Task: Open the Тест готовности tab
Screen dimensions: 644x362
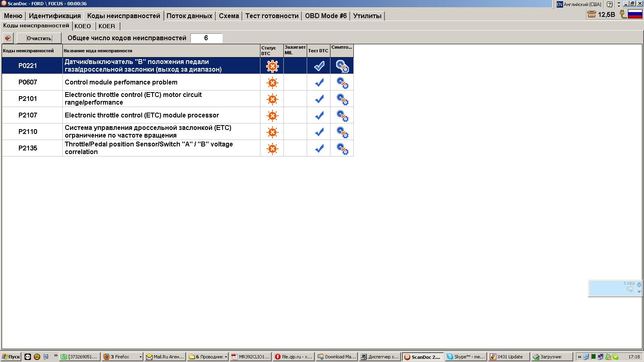Action: tap(272, 16)
